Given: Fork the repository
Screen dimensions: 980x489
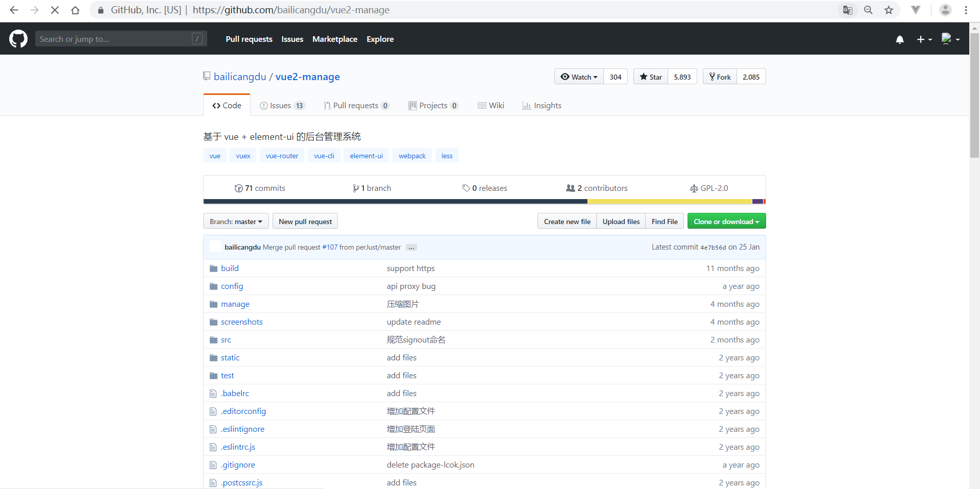Looking at the screenshot, I should tap(720, 77).
